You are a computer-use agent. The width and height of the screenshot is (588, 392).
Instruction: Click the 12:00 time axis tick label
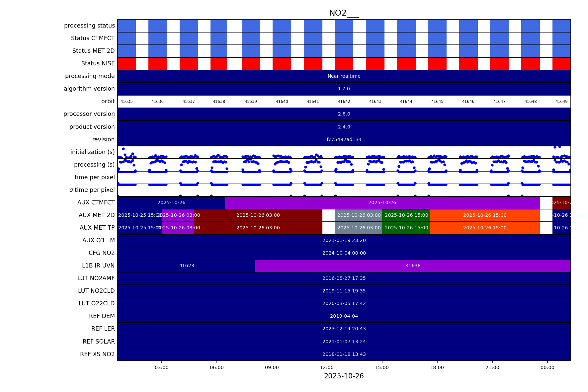327,367
